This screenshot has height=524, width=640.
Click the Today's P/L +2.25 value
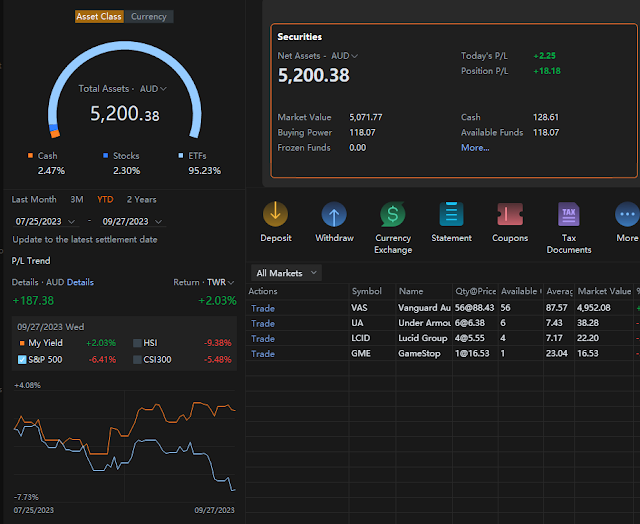[x=544, y=56]
